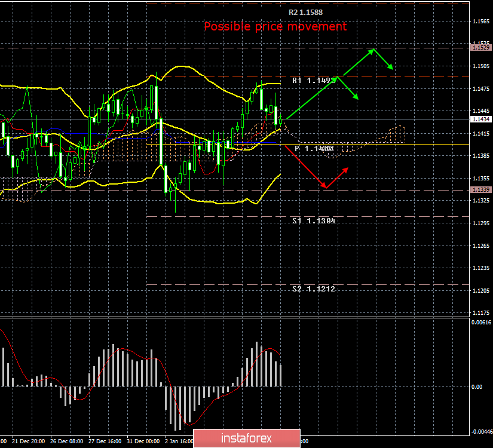This screenshot has height=448, width=493.
Task: Click the 1.1415 price axis value
Action: pos(481,134)
